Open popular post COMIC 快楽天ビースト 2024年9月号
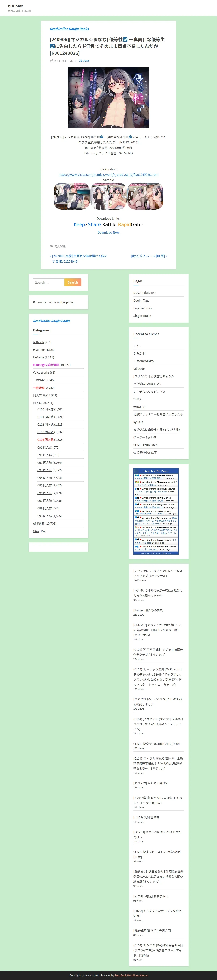 tap(157, 854)
